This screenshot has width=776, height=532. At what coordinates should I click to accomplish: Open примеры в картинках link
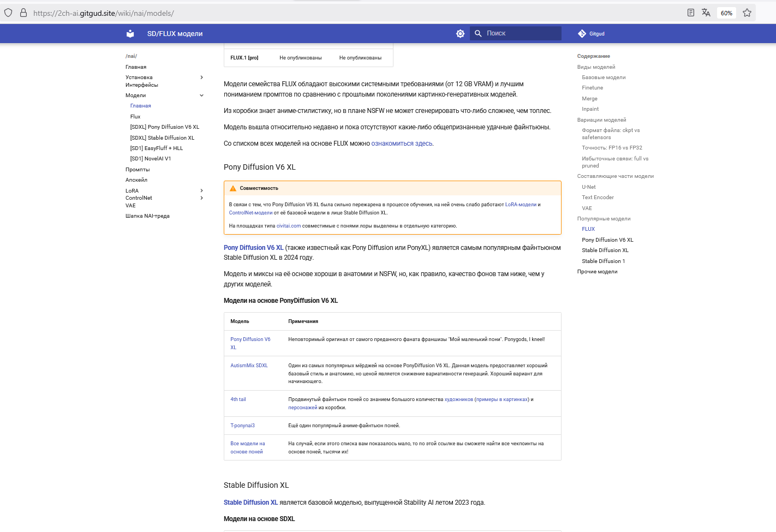click(x=502, y=399)
